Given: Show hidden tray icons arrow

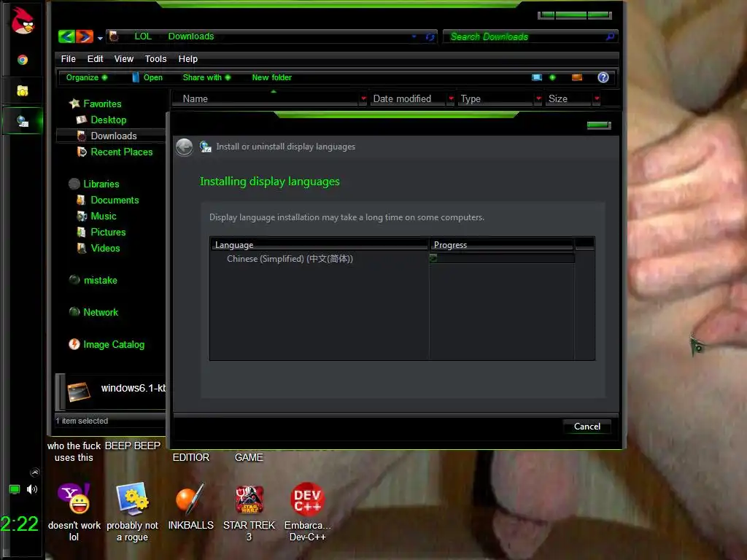Looking at the screenshot, I should pyautogui.click(x=35, y=472).
